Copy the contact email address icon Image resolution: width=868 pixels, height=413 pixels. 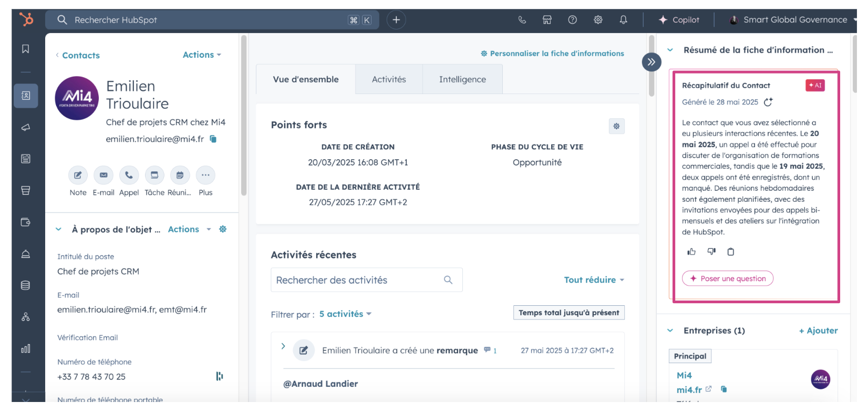point(213,139)
